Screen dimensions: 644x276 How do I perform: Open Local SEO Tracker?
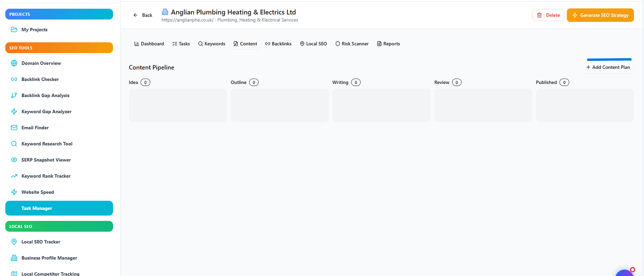click(x=59, y=242)
